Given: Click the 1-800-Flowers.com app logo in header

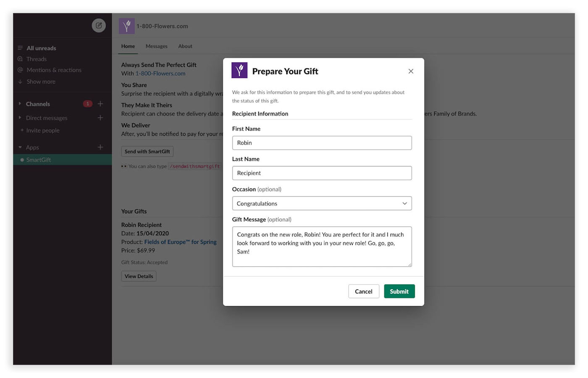Looking at the screenshot, I should pyautogui.click(x=126, y=26).
